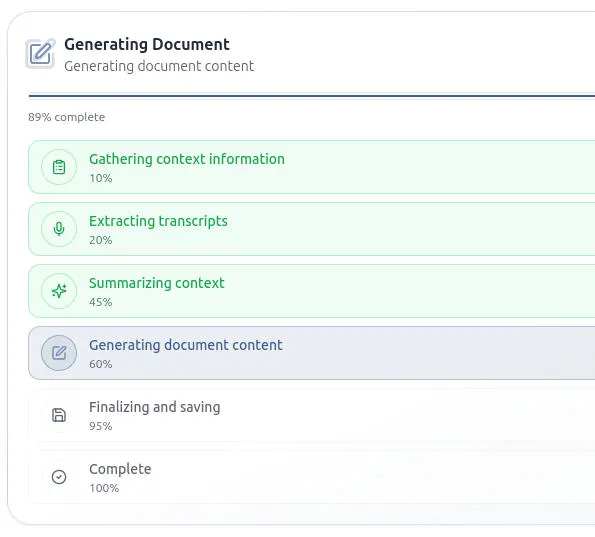The width and height of the screenshot is (595, 537).
Task: Click the microphone icon for Extracting transcripts
Action: pos(59,229)
